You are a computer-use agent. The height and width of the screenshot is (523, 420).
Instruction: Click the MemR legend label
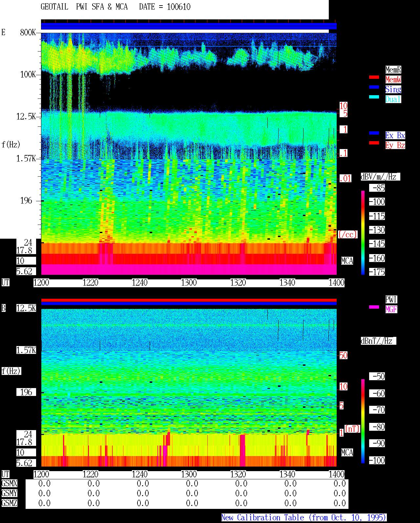click(393, 70)
